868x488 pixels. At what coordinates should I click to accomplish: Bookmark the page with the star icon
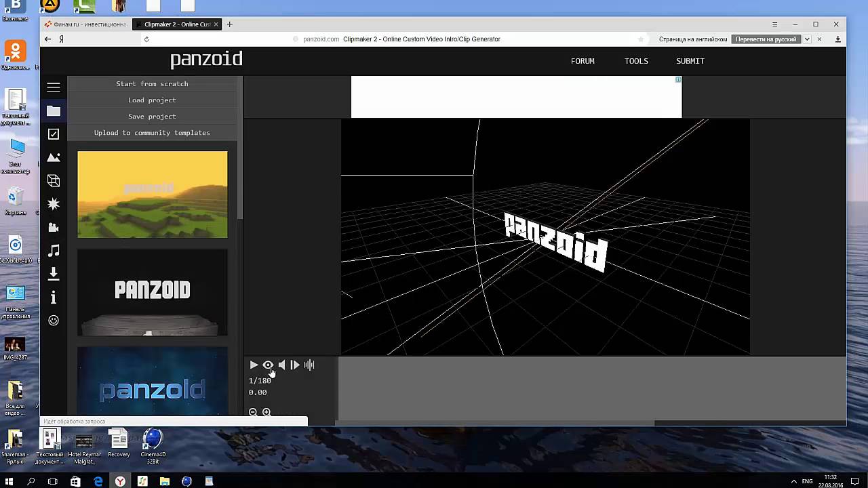coord(641,39)
